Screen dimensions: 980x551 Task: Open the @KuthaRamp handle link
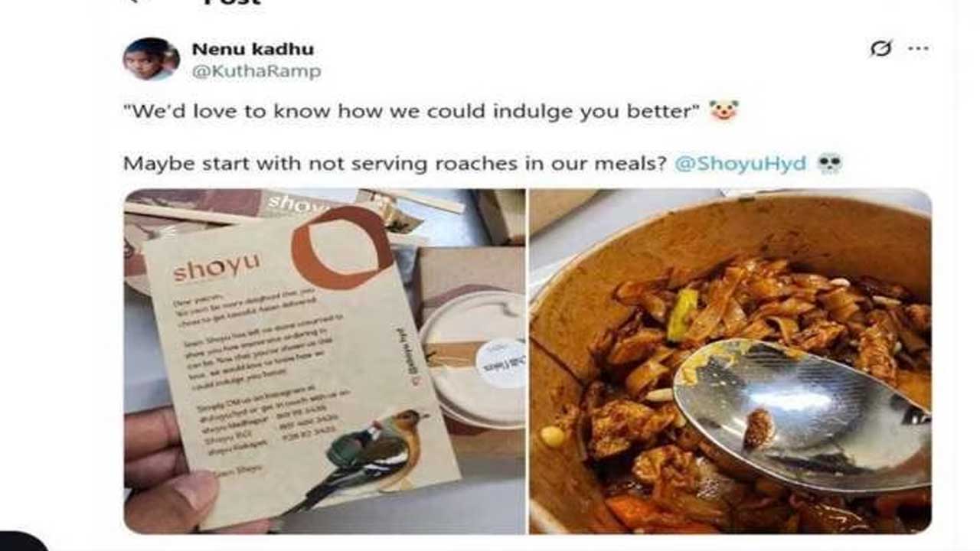[x=256, y=72]
